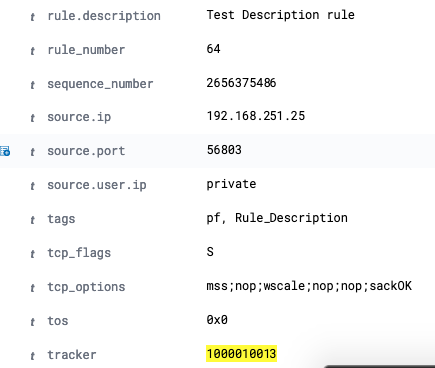
Task: Click the tcp_flags value S
Action: click(210, 252)
